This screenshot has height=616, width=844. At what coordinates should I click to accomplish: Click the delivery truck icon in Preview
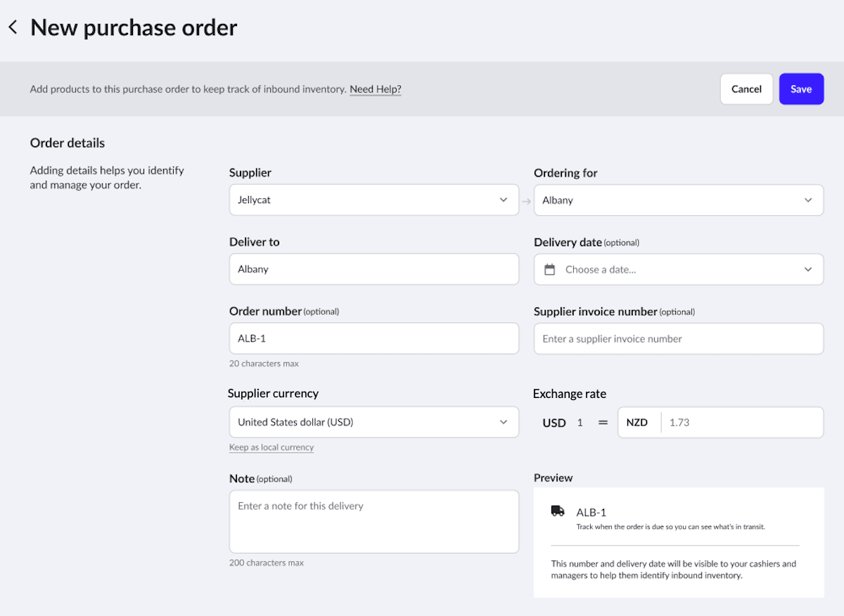point(558,511)
